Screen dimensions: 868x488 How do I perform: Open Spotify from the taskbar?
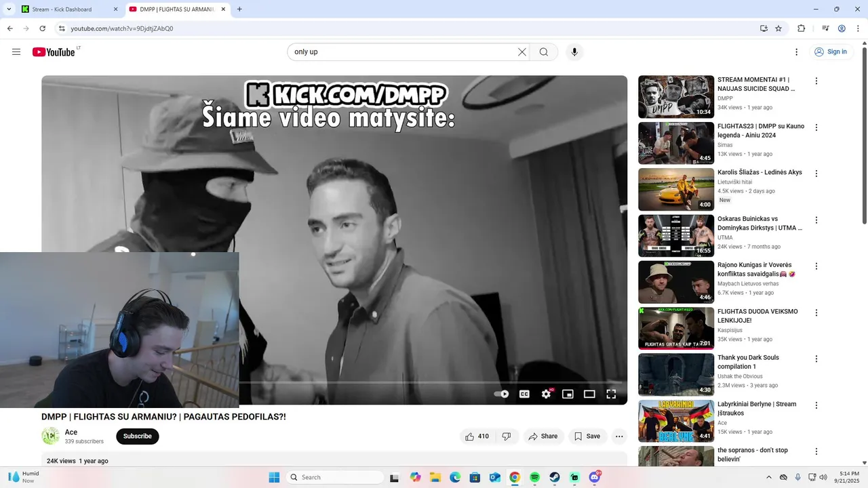[x=534, y=477]
